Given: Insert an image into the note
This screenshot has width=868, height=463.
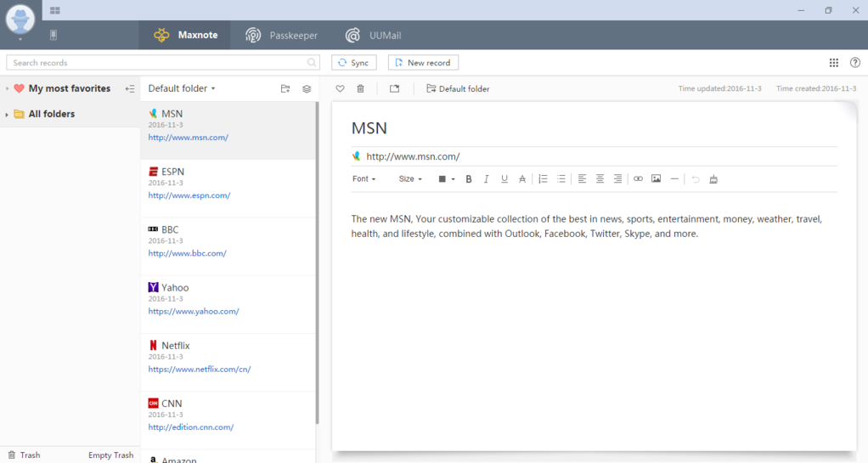Looking at the screenshot, I should [x=656, y=179].
